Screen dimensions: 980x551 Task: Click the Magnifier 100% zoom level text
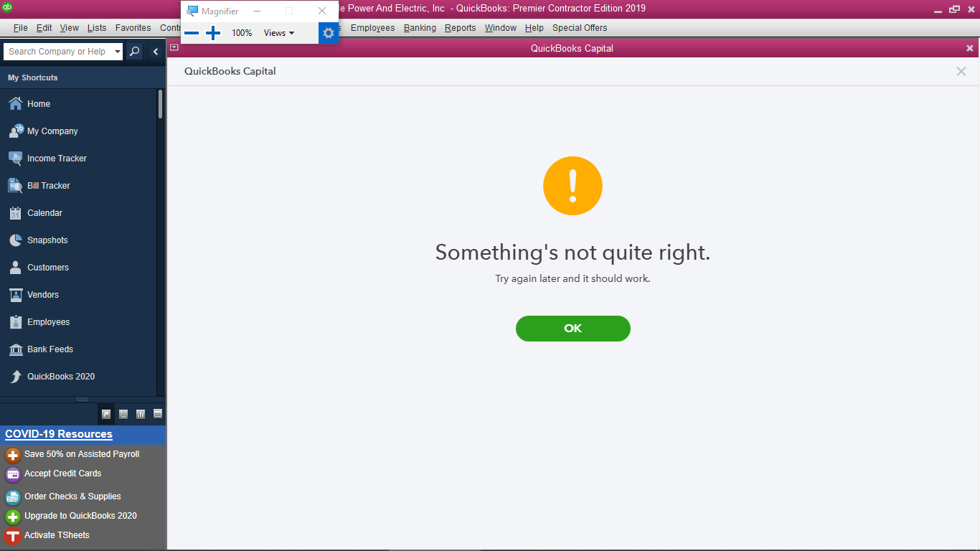[x=242, y=33]
